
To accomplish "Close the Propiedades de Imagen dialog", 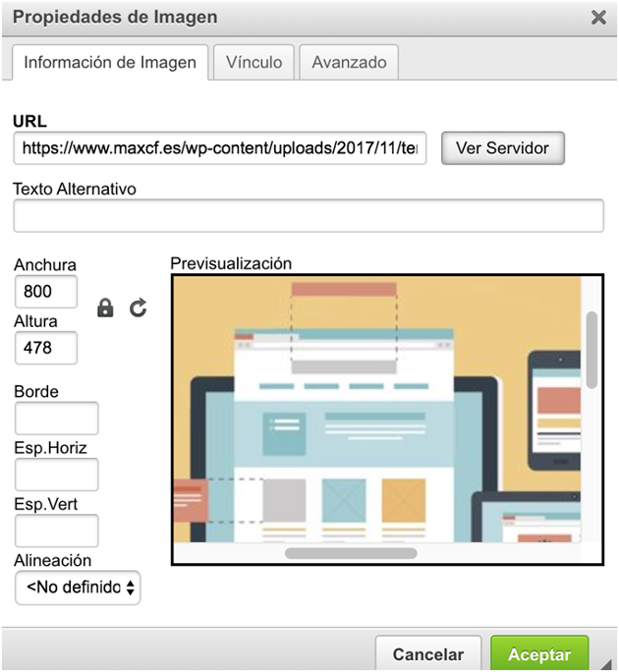I will [598, 18].
